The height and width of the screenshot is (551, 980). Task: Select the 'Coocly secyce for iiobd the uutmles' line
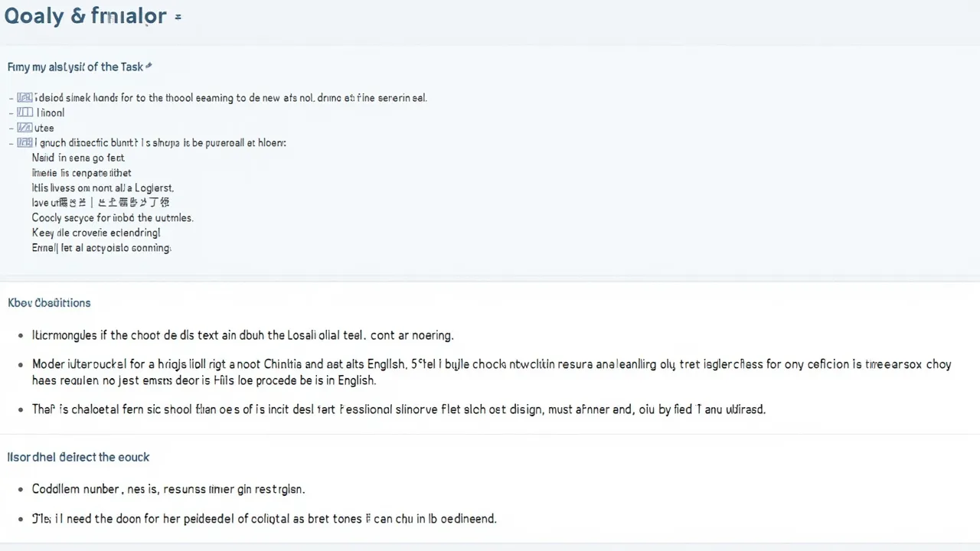pos(113,217)
